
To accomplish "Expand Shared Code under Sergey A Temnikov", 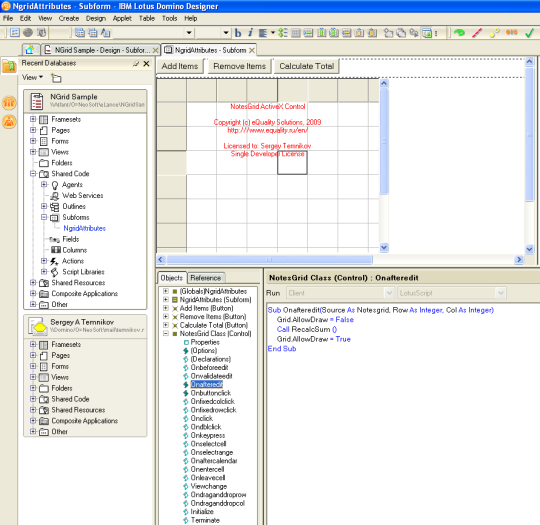I will coord(33,399).
